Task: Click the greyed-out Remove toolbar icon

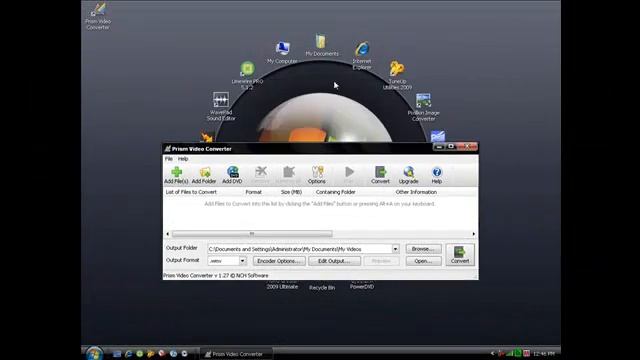Action: point(260,175)
